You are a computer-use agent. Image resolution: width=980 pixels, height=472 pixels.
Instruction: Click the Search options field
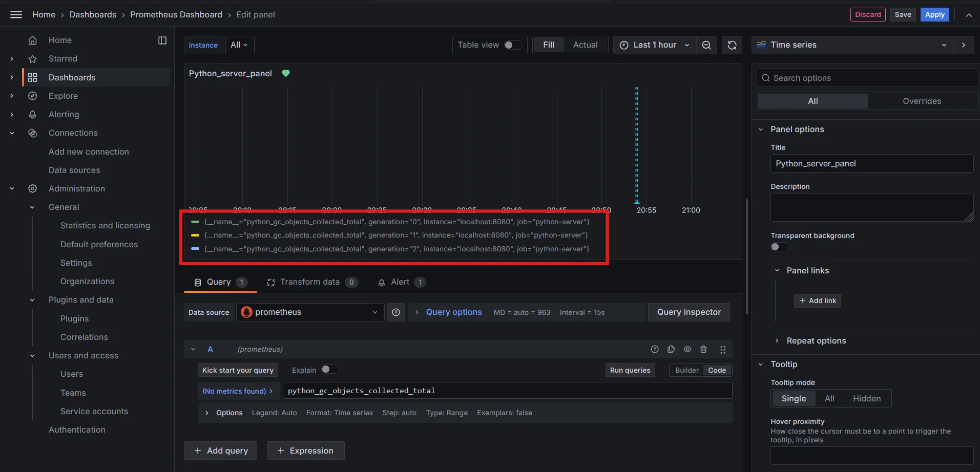[x=867, y=78]
